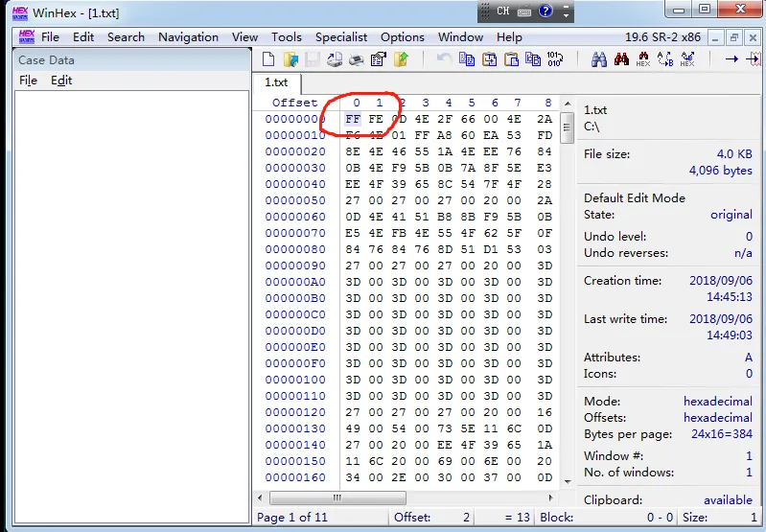This screenshot has width=766, height=532.
Task: Click the grayed Save floppy disk icon
Action: (313, 59)
